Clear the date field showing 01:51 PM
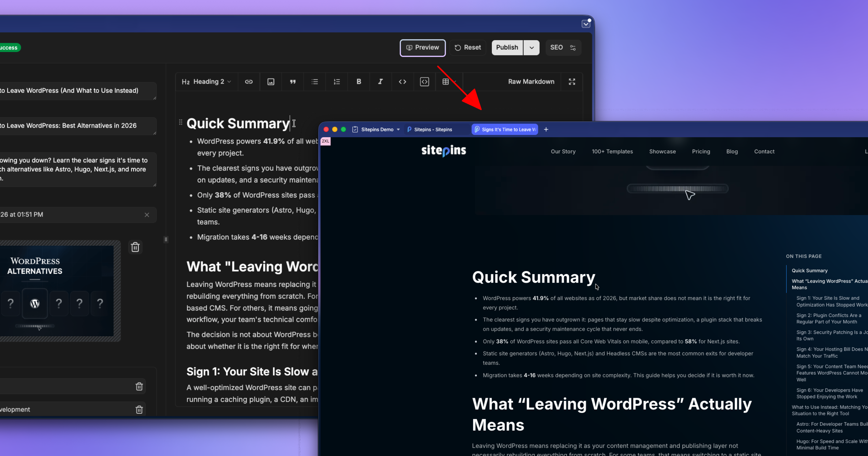Screen dimensions: 868x456 point(147,215)
